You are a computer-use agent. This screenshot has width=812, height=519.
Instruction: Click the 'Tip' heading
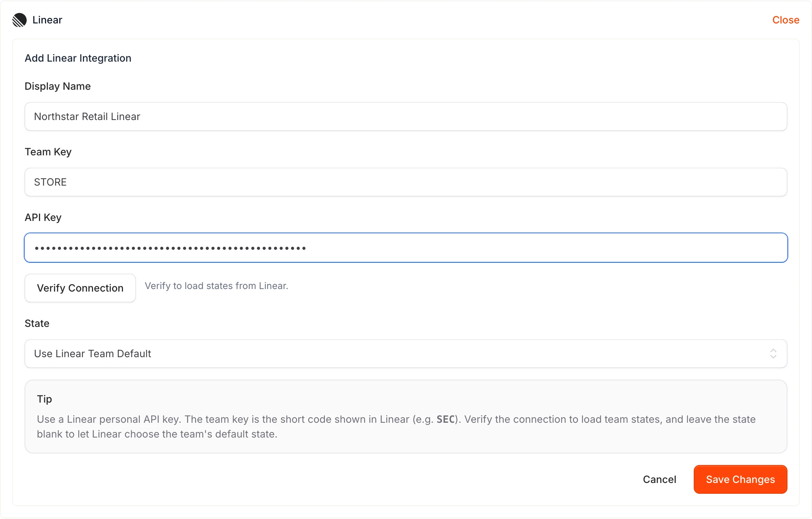44,399
